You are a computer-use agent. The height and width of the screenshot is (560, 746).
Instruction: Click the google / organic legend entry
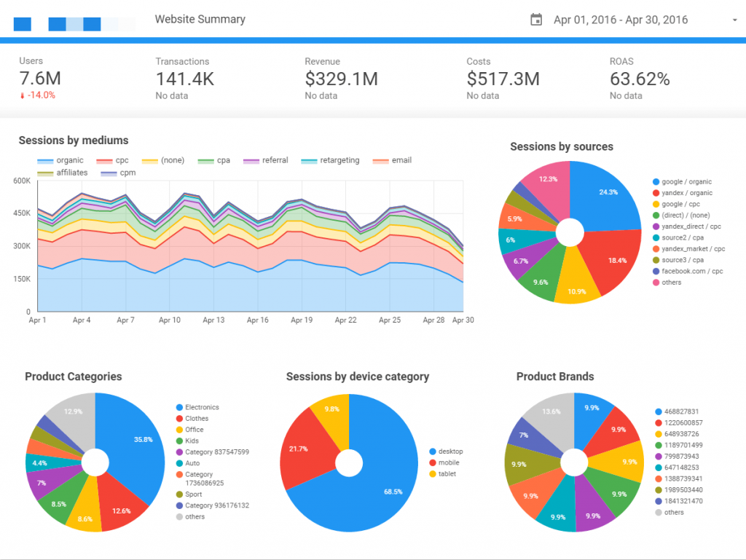[x=683, y=181]
